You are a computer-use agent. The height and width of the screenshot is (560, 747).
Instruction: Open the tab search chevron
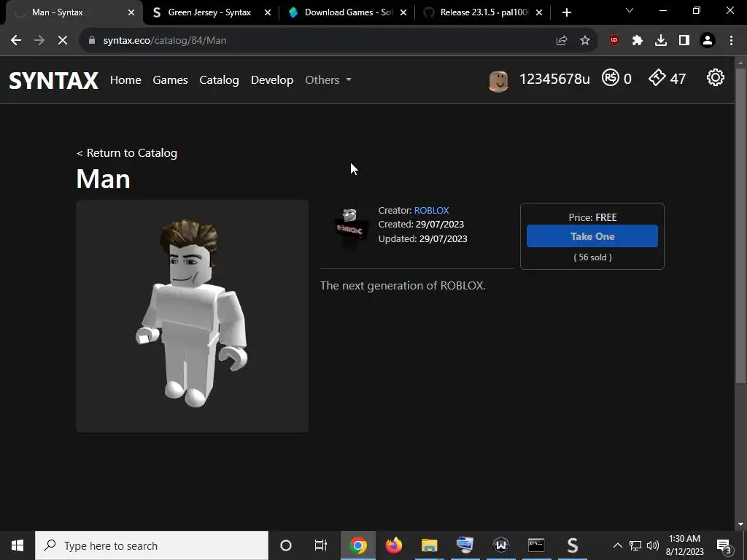(630, 10)
